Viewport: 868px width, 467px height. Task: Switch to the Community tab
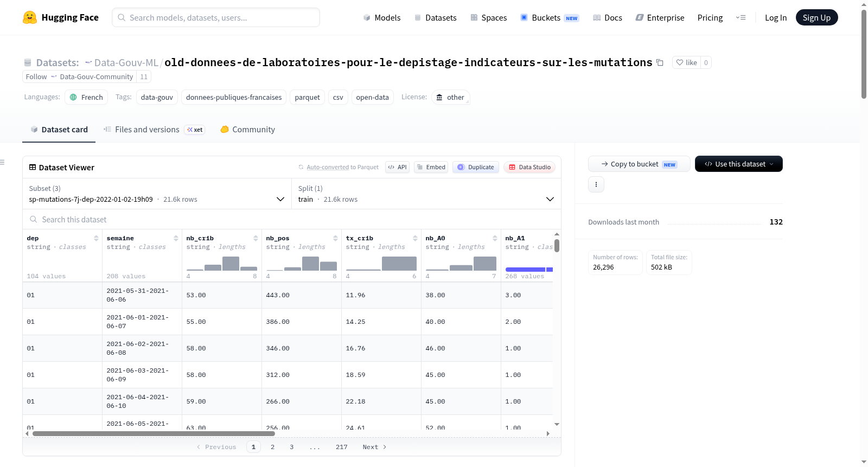247,130
